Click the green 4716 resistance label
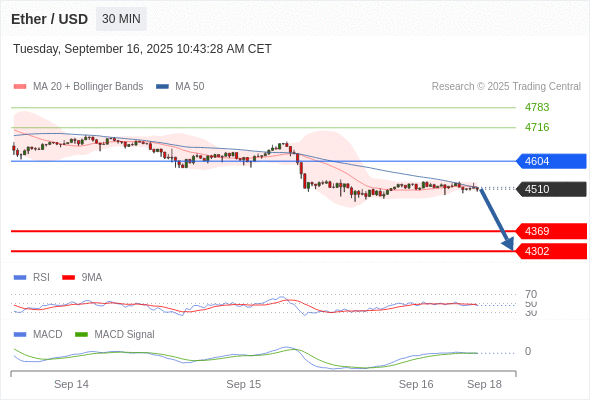This screenshot has width=590, height=400. coord(537,127)
